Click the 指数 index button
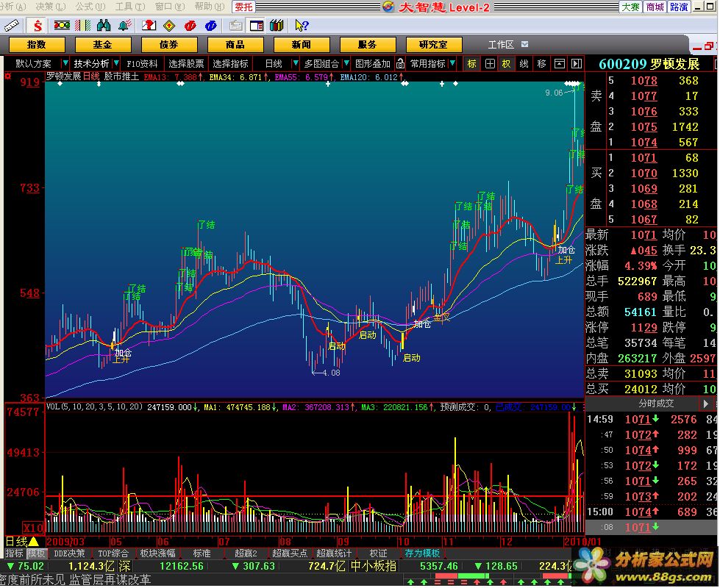This screenshot has width=720, height=588. click(37, 45)
